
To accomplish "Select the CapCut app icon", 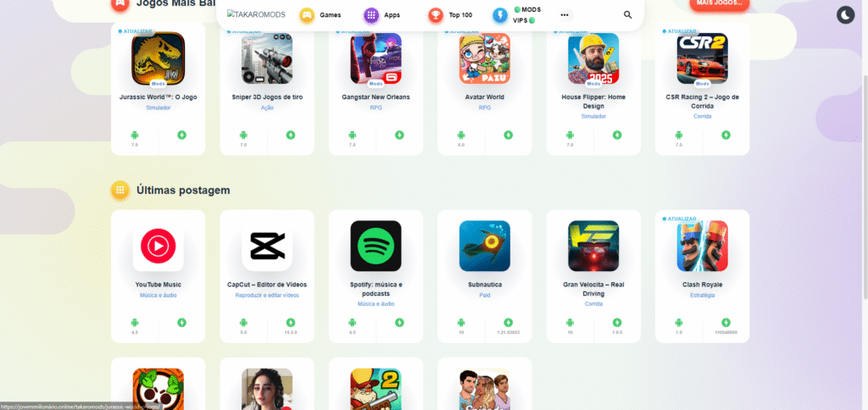I will coord(267,246).
